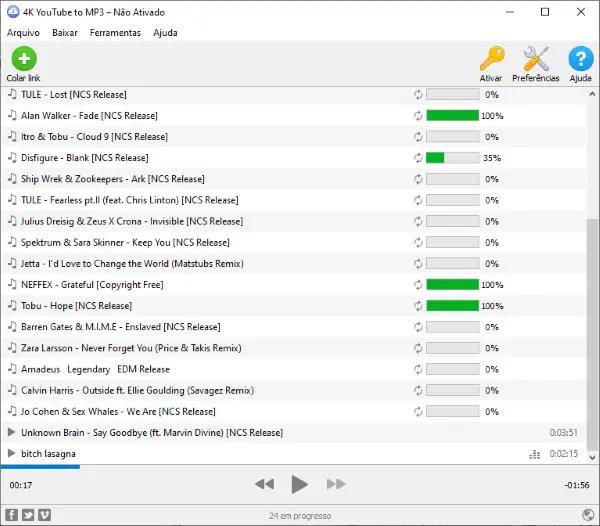Viewport: 600px width, 526px height.
Task: Click the green Colar link plus icon
Action: (24, 59)
